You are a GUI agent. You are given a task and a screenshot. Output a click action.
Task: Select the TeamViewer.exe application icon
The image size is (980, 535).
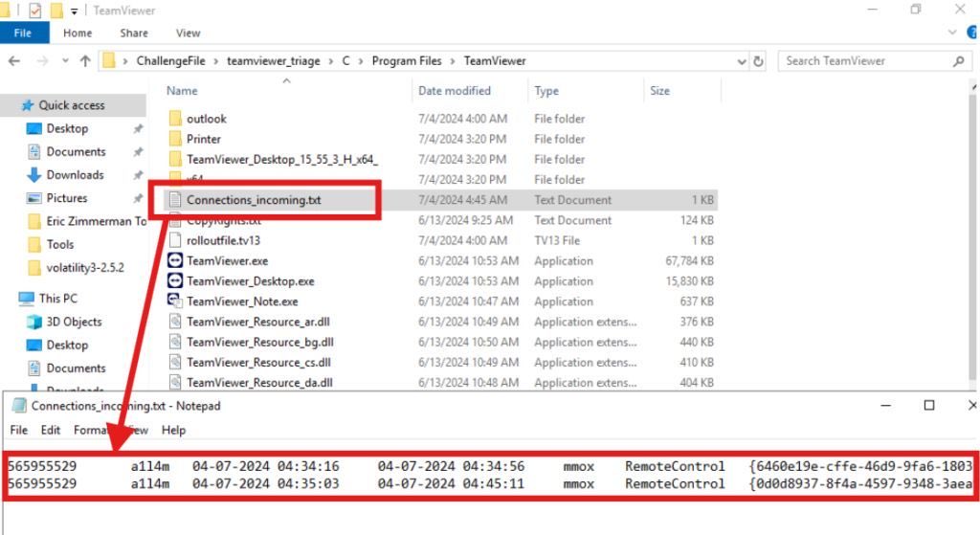coord(175,260)
